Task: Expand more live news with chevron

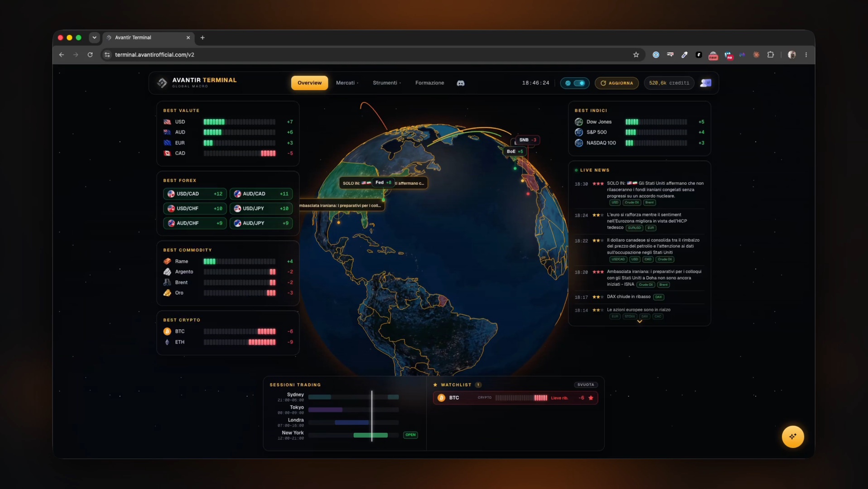Action: (x=640, y=321)
